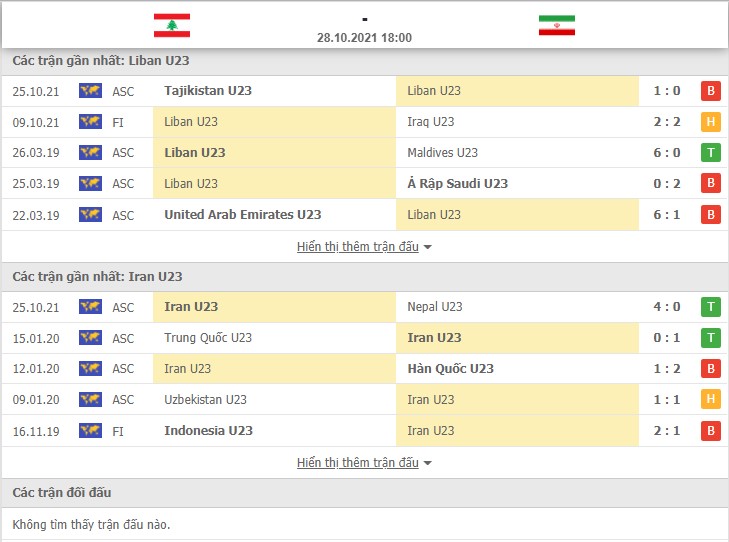
Task: Open the United Arab Emirates U23 match
Action: pyautogui.click(x=364, y=215)
